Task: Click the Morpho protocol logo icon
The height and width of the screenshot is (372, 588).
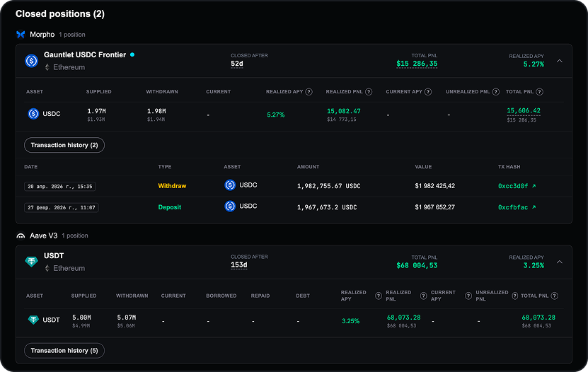Action: pyautogui.click(x=21, y=35)
